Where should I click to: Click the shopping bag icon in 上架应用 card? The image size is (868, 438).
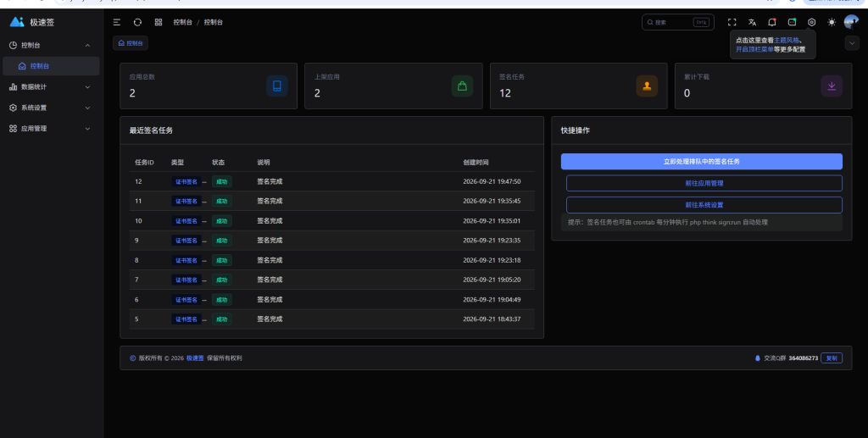tap(462, 86)
